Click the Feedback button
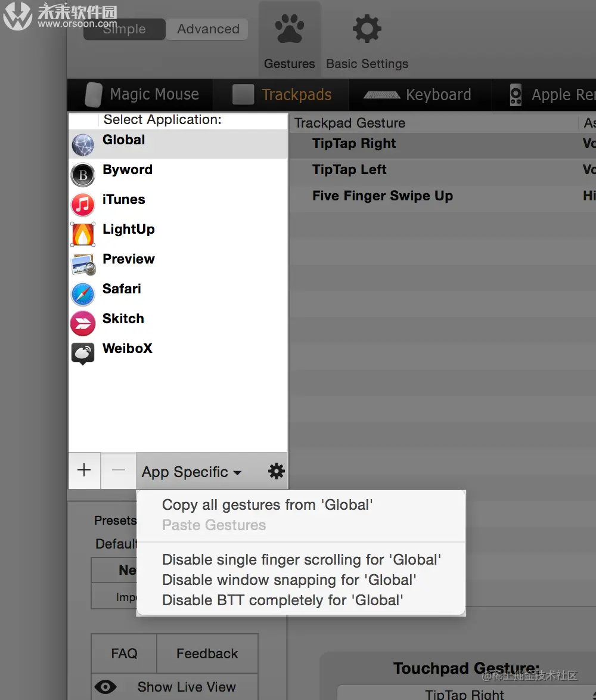 point(207,653)
